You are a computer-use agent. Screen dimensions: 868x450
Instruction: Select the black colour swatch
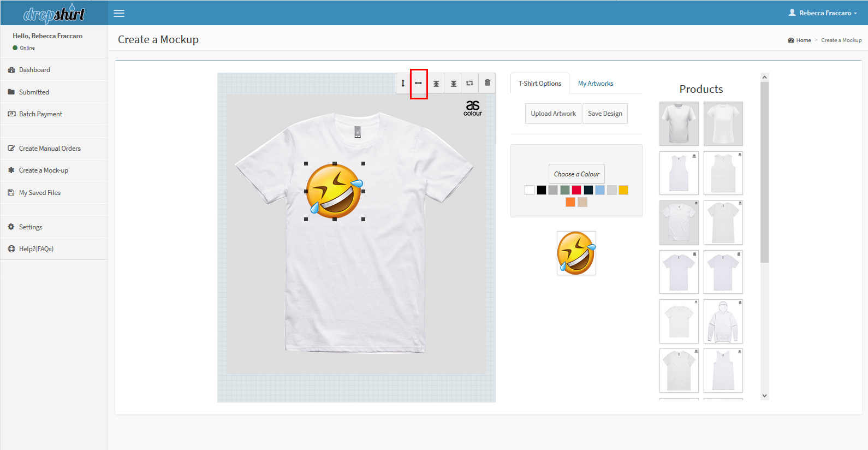(x=542, y=190)
